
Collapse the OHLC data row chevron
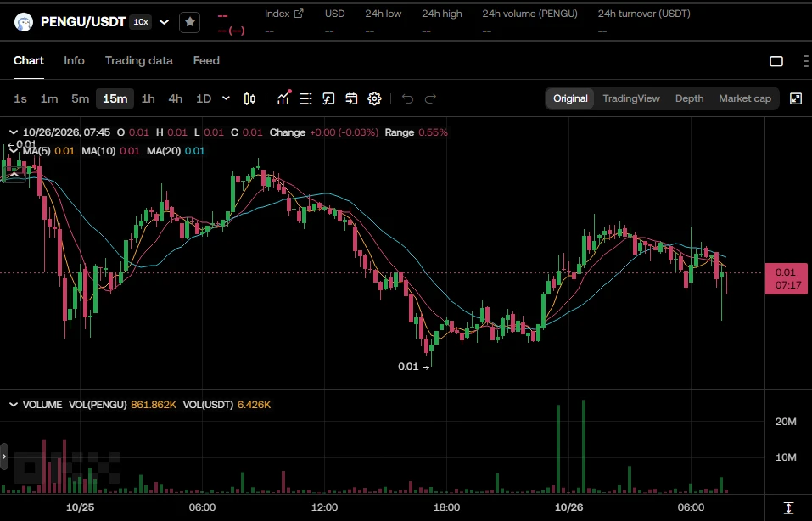[14, 132]
